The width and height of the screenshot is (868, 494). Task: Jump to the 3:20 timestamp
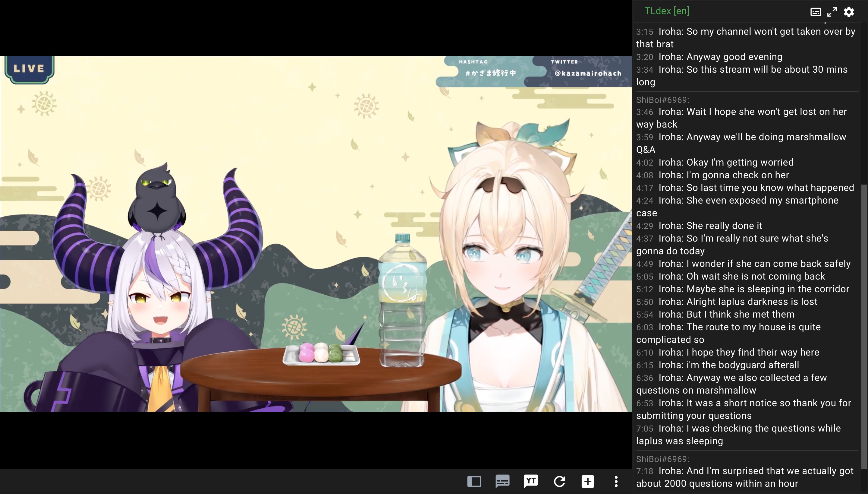point(644,57)
